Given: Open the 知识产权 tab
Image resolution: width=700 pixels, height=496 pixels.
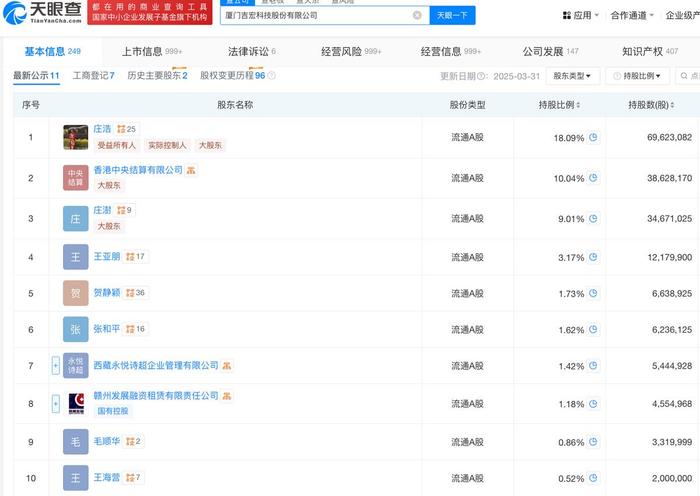Looking at the screenshot, I should coord(650,51).
